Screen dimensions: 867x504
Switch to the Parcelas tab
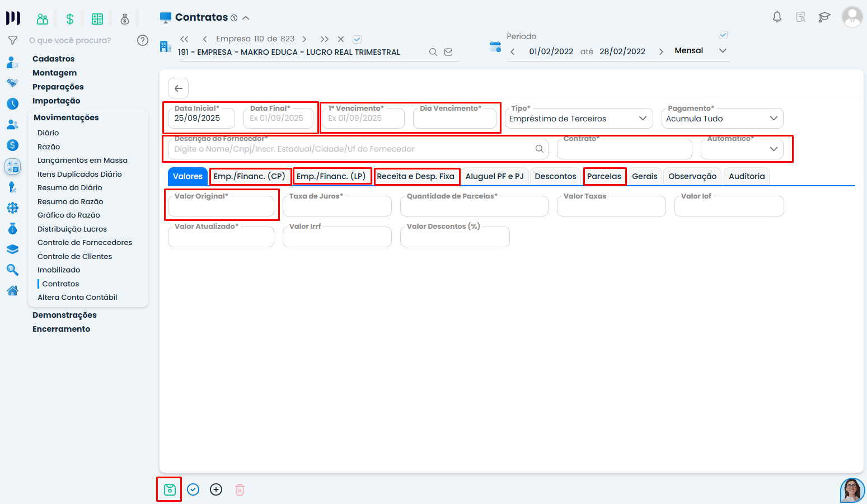click(x=604, y=176)
